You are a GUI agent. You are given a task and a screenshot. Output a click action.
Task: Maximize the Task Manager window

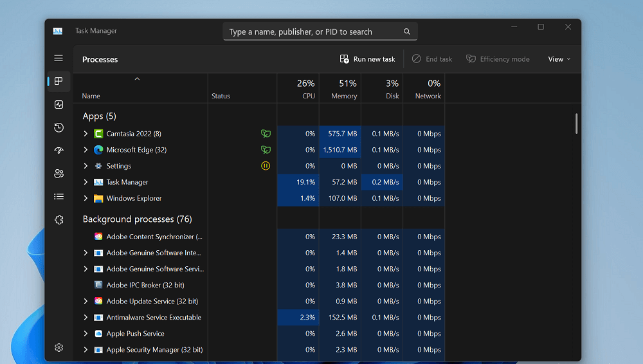[541, 26]
